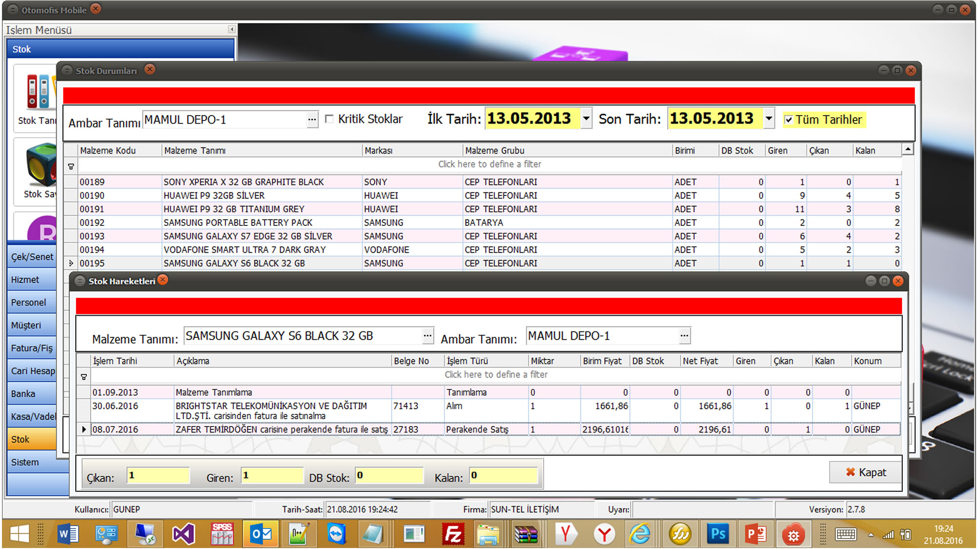Image resolution: width=980 pixels, height=549 pixels.
Task: Select the Malzeme Tanımlama movement row
Action: point(495,393)
